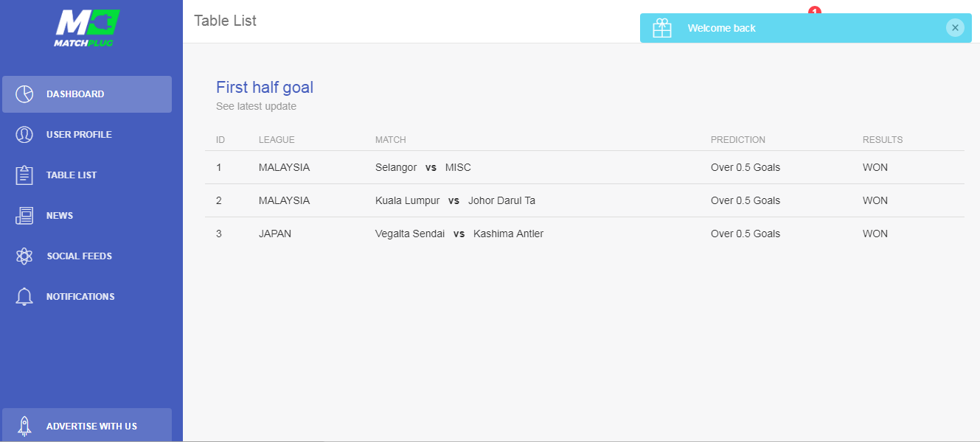
Task: Select Selangor team name
Action: tap(396, 167)
